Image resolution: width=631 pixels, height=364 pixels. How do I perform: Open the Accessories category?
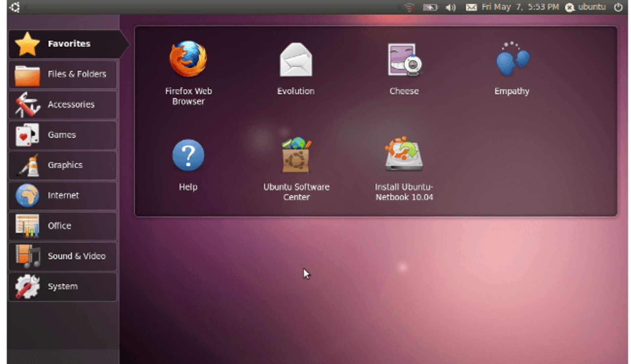point(63,104)
